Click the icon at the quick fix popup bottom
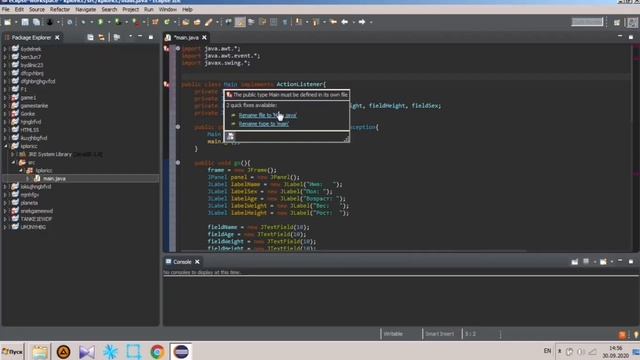 tap(231, 137)
